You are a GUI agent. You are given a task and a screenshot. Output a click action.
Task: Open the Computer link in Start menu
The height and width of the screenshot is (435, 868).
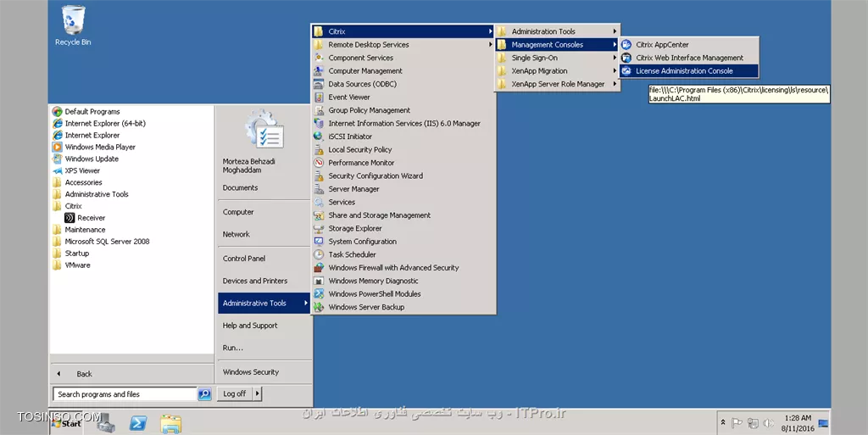[238, 212]
